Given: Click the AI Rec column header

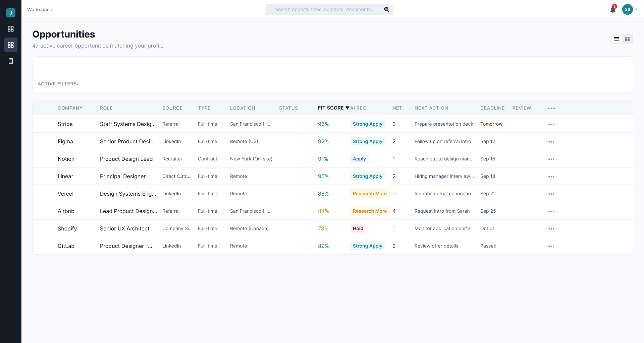Looking at the screenshot, I should tap(358, 108).
